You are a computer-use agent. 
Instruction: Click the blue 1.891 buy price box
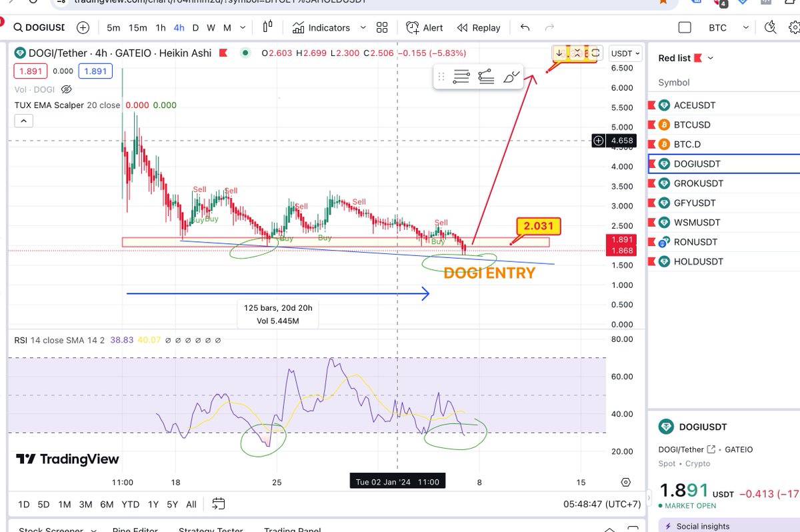click(95, 71)
